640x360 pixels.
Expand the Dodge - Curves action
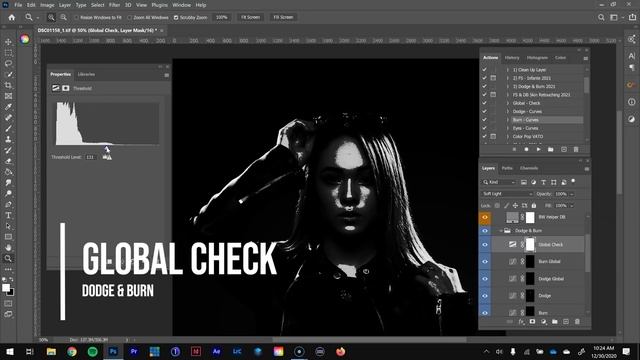[508, 111]
